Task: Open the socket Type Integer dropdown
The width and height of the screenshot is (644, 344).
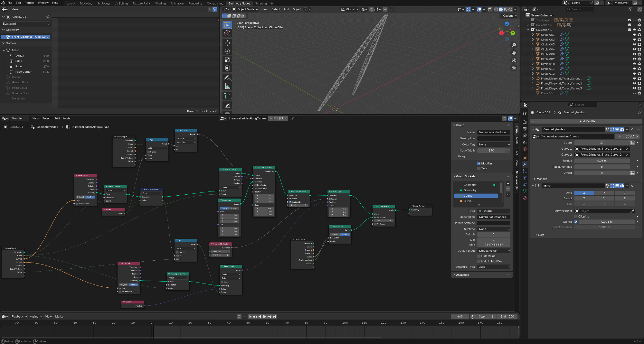Action: point(494,211)
